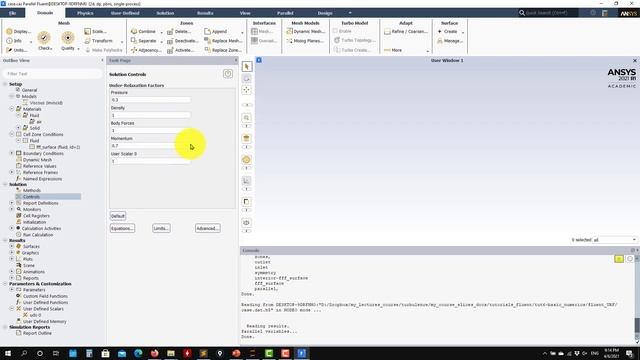Viewport: 640px width, 360px height.
Task: Click the help icon in Solution Controls
Action: click(x=228, y=74)
